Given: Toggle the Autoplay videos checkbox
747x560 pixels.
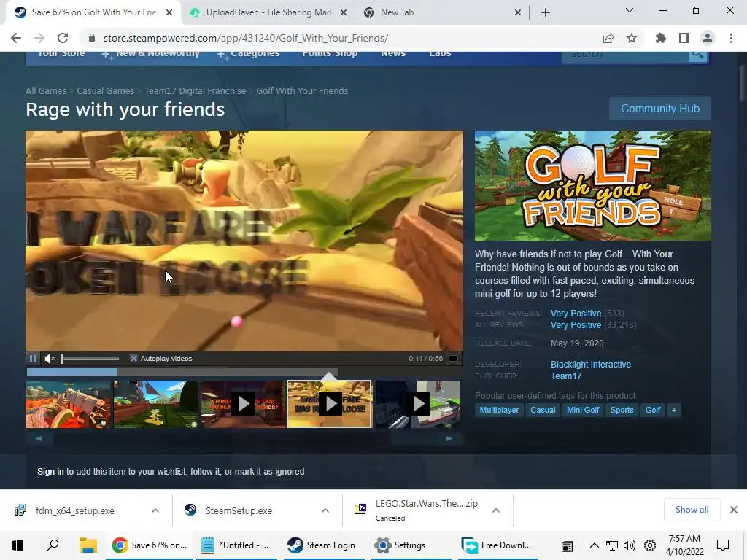Looking at the screenshot, I should coord(134,358).
